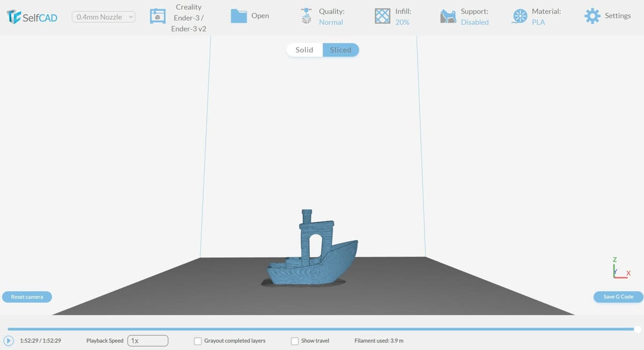Change the Normal quality setting
This screenshot has height=350, width=644.
(x=331, y=22)
